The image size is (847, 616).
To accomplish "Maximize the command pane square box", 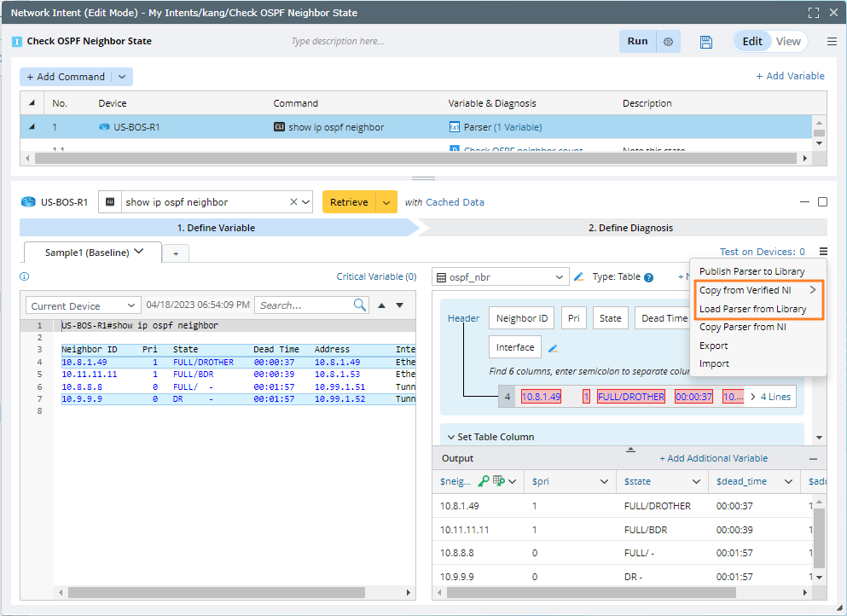I will [x=822, y=202].
